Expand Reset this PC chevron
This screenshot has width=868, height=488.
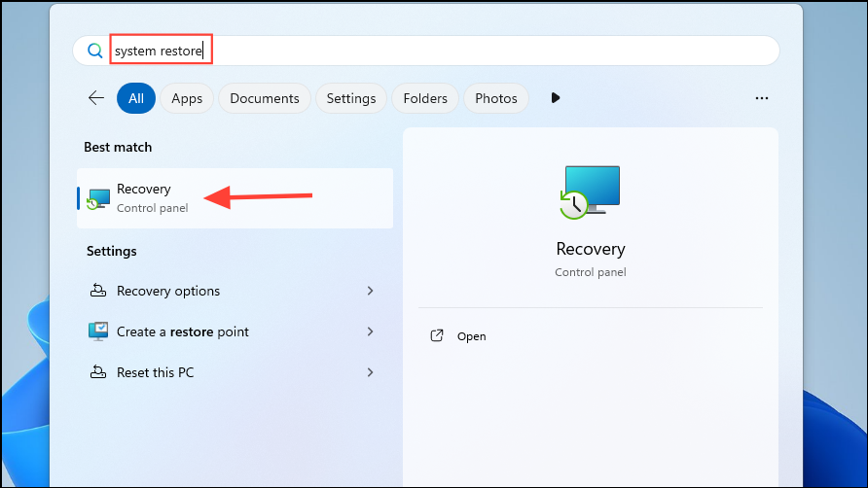pyautogui.click(x=371, y=372)
